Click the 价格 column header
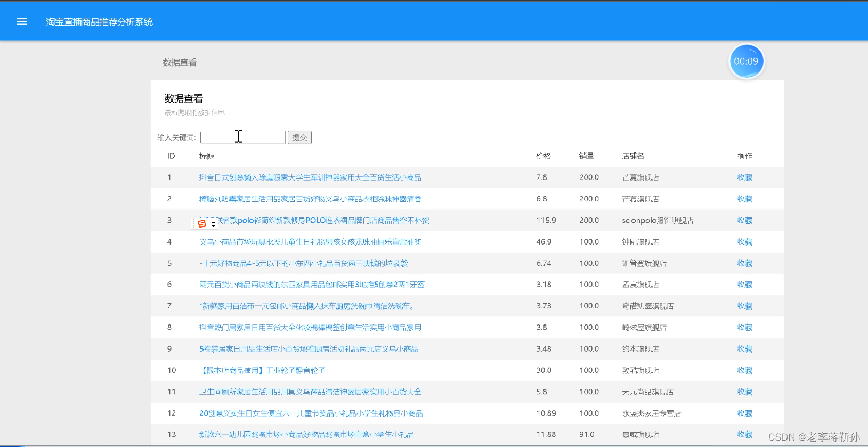 (x=543, y=156)
